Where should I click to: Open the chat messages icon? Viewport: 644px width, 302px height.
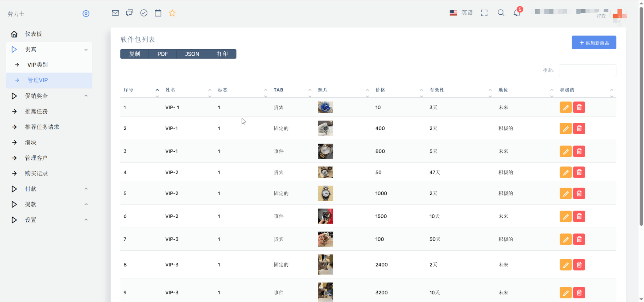130,13
